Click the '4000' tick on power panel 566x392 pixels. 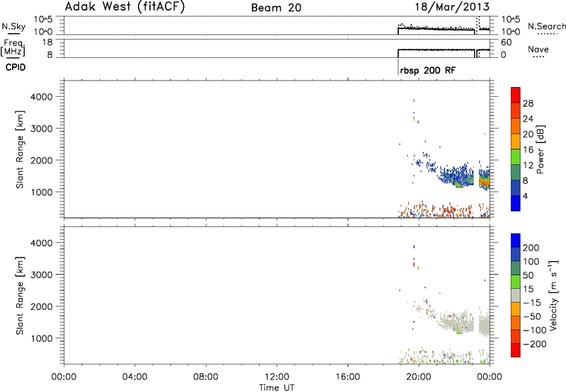point(42,97)
